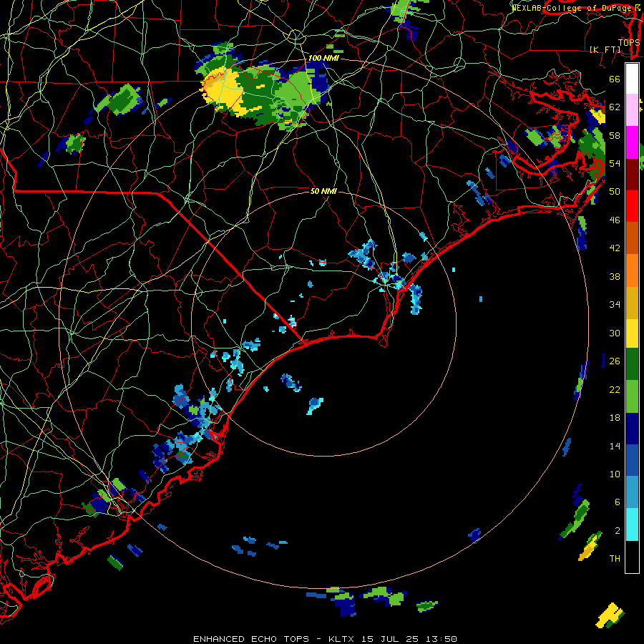Click the legend value "26"
Viewport: 644px width, 644px height.
click(615, 361)
